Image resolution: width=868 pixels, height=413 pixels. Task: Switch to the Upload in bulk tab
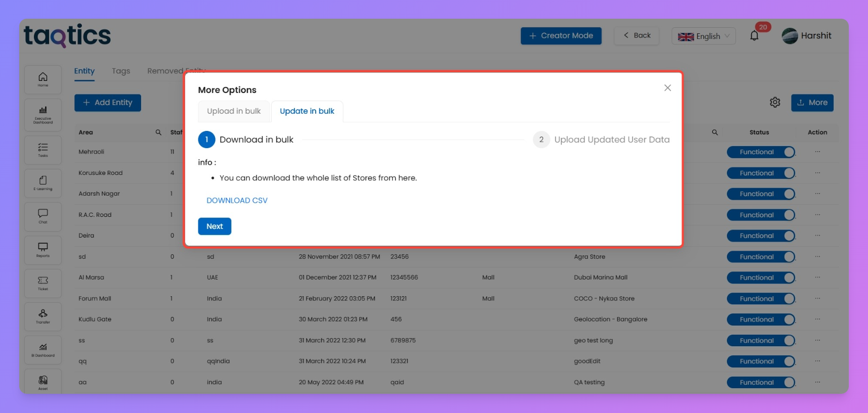tap(234, 111)
